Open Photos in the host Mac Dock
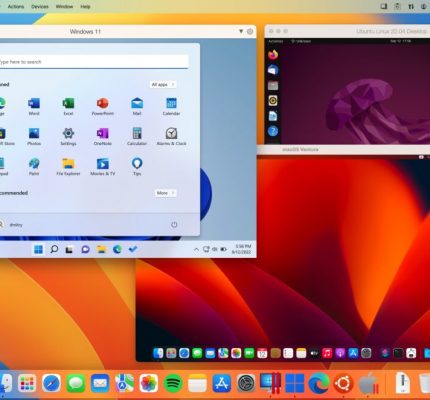The height and width of the screenshot is (400, 430). pyautogui.click(x=149, y=383)
